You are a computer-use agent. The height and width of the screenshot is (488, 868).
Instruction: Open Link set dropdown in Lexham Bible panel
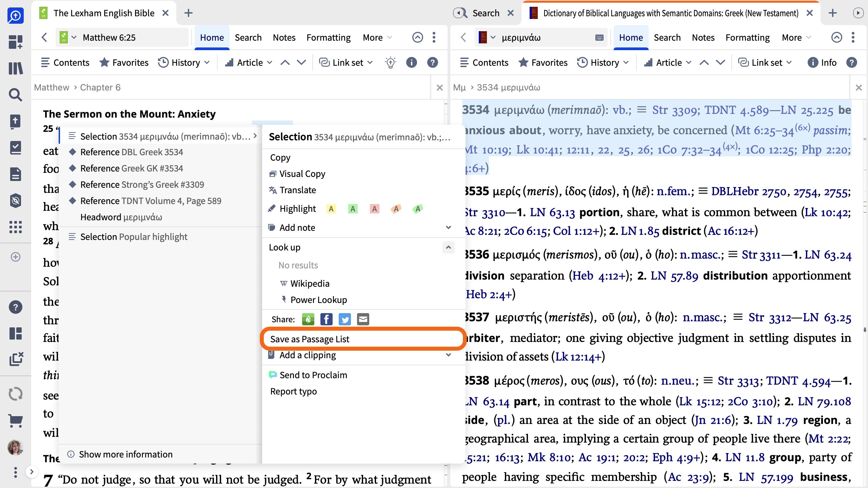coord(346,62)
